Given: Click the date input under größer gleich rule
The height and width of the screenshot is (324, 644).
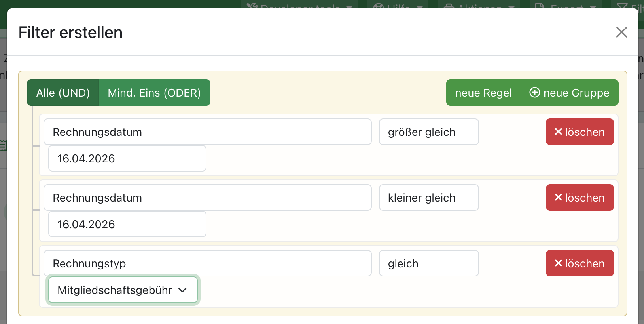Looking at the screenshot, I should [x=127, y=158].
